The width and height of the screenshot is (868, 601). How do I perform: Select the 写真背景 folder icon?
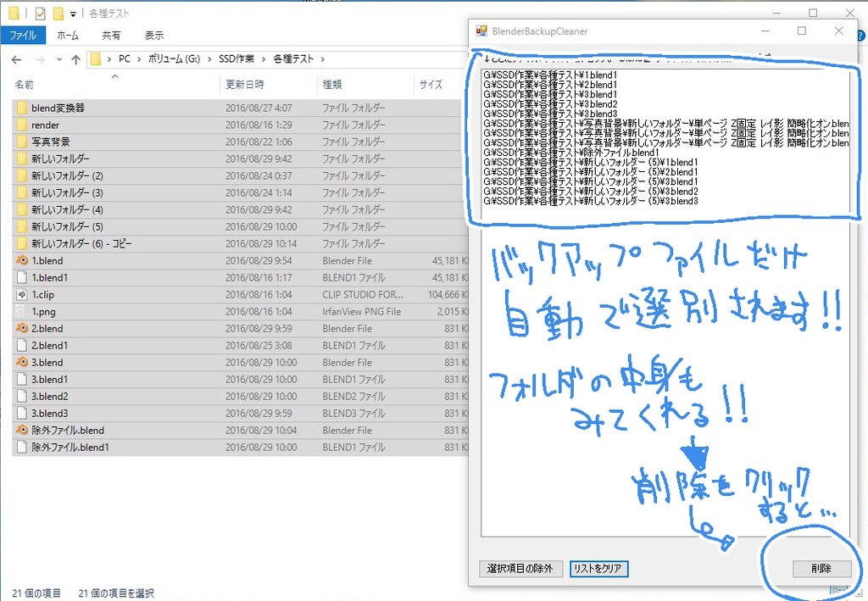pos(21,142)
